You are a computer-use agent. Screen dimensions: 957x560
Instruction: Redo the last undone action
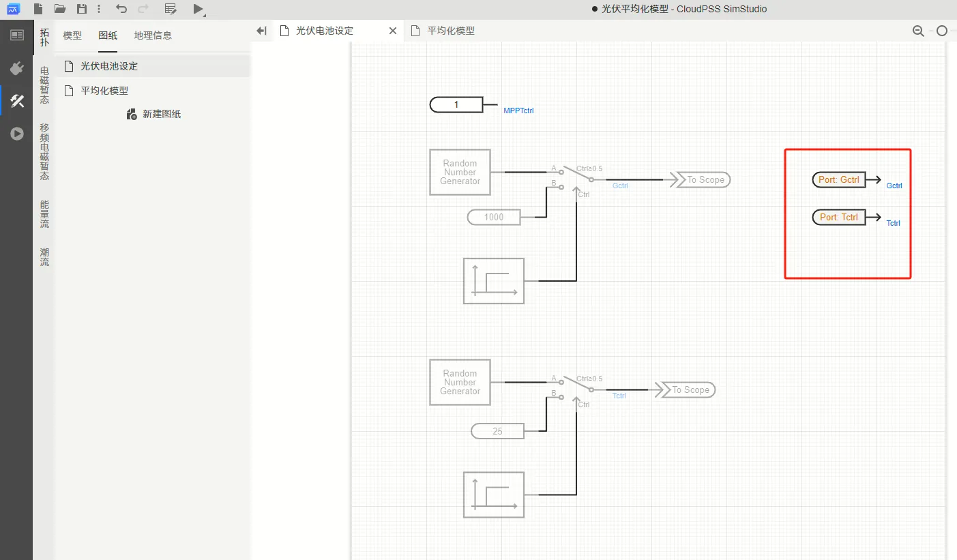[x=143, y=9]
